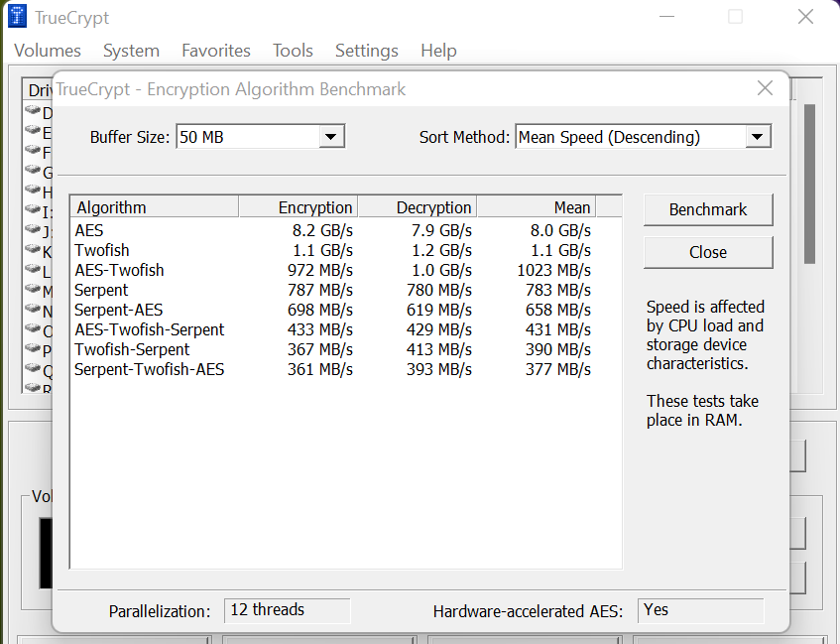Viewport: 840px width, 644px height.
Task: Select drive G: icon in main window list
Action: pyautogui.click(x=33, y=171)
